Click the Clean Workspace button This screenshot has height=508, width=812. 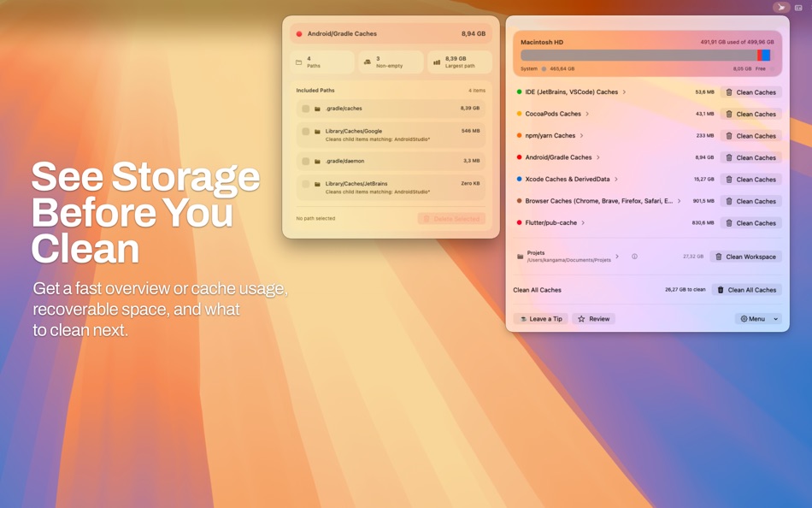point(745,257)
